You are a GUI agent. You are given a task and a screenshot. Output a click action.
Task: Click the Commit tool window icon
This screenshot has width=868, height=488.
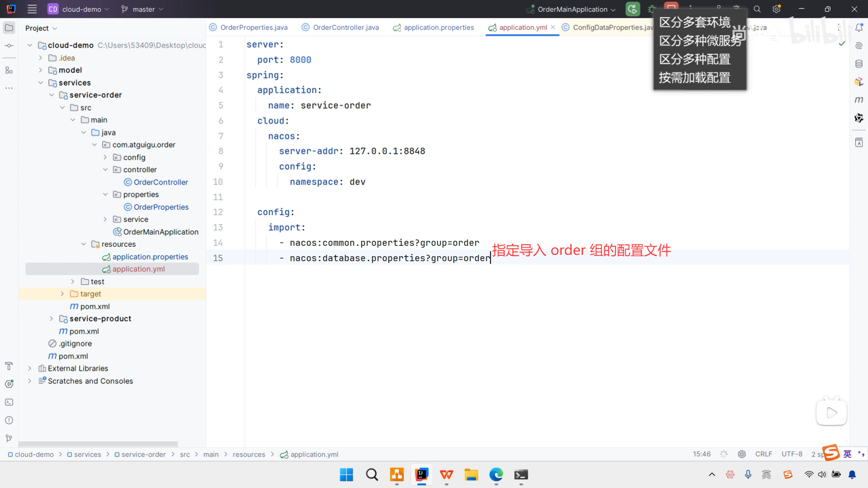tap(9, 46)
